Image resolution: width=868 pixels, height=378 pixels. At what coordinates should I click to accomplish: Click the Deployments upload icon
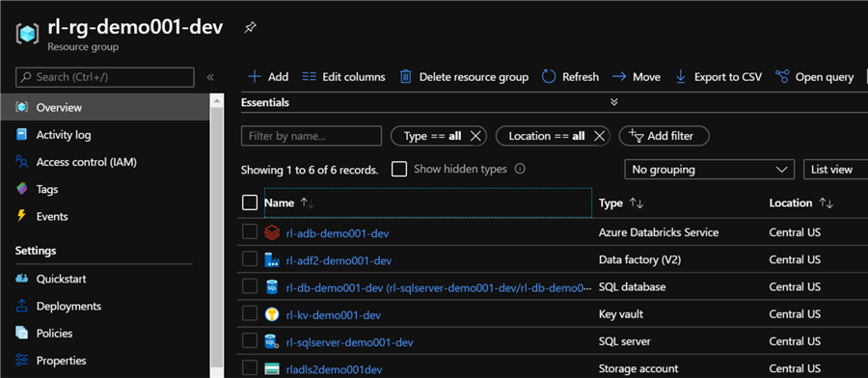21,306
